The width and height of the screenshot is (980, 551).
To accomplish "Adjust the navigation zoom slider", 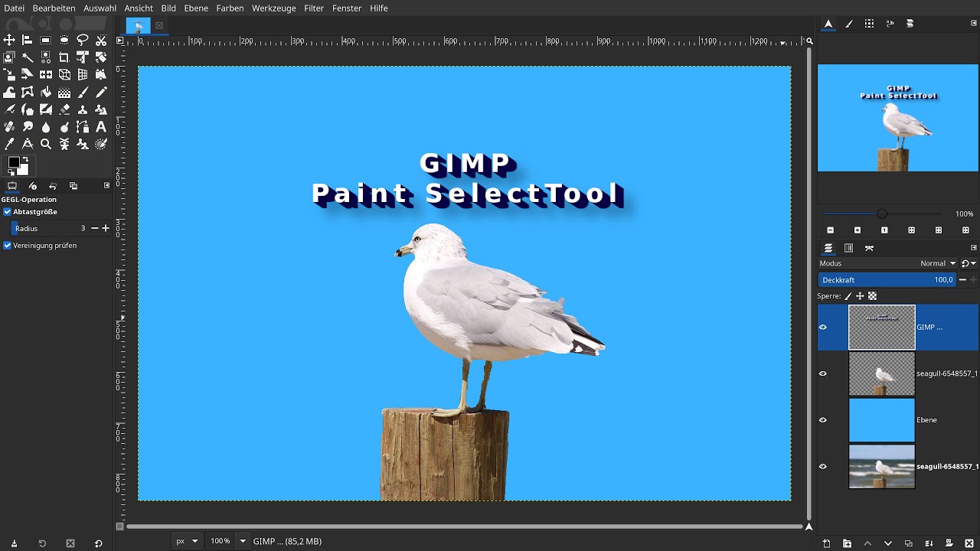I will 882,214.
